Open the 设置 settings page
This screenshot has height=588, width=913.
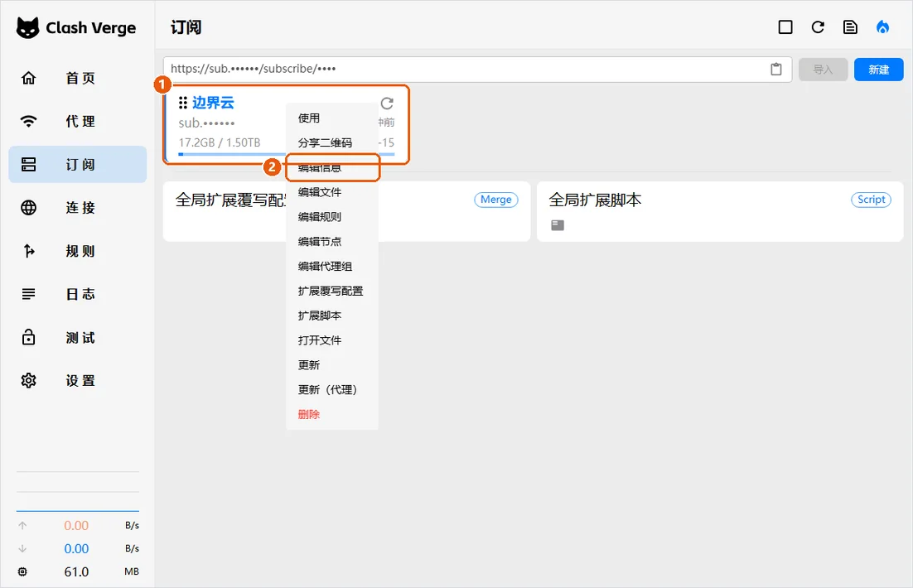(x=77, y=381)
